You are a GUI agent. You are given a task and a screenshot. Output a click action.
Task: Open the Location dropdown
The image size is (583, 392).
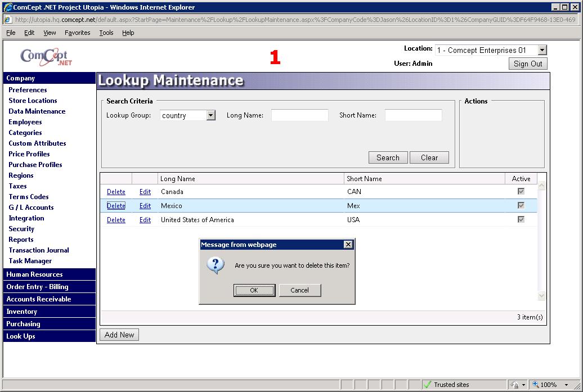[x=541, y=51]
